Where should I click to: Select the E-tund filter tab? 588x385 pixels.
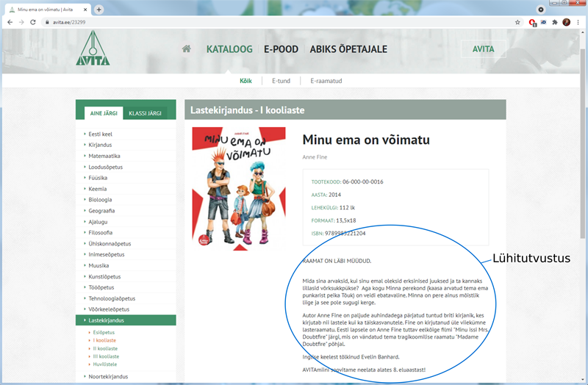click(x=281, y=81)
